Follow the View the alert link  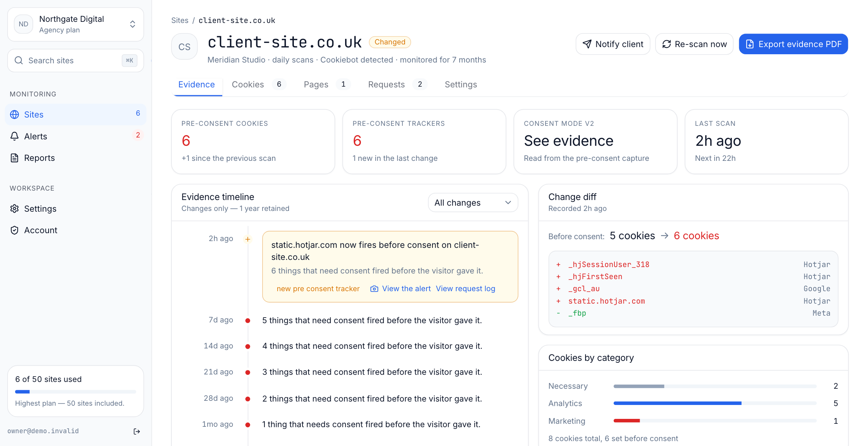point(406,289)
